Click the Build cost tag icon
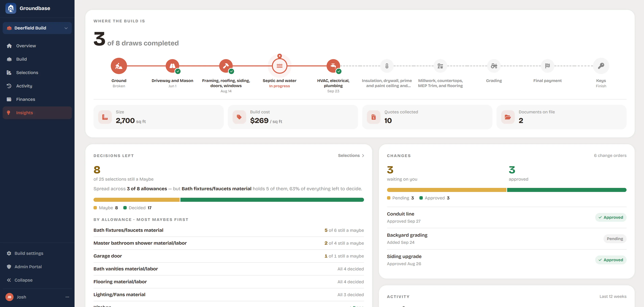Viewport: 644px width, 307px height. click(239, 117)
